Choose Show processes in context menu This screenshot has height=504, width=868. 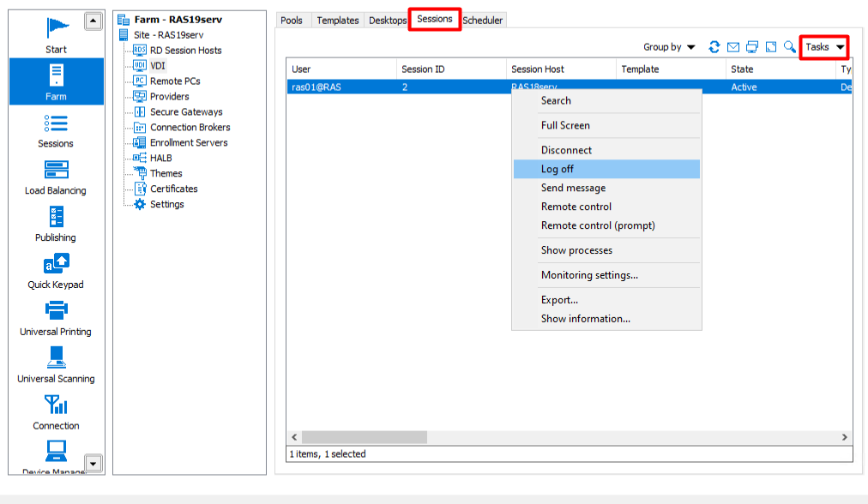coord(576,250)
